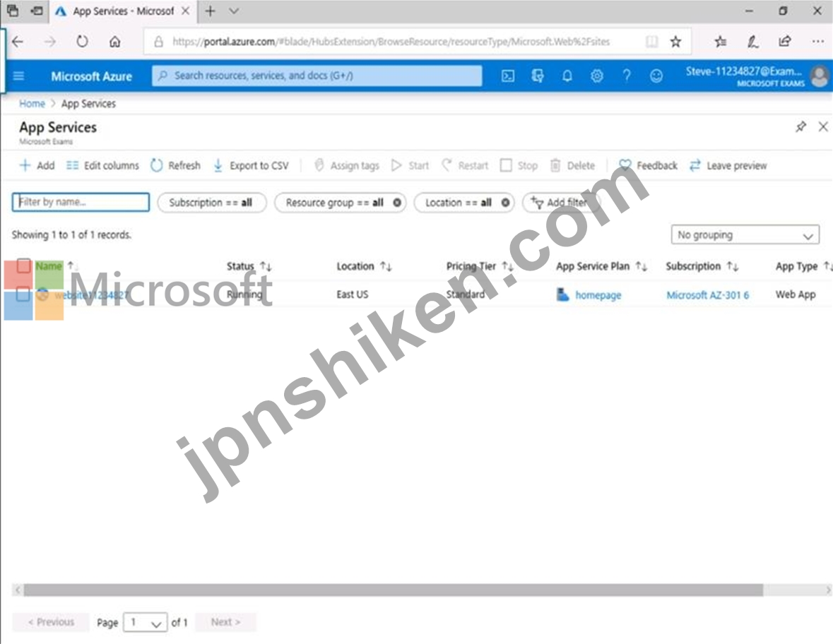
Task: Go forward in the browser
Action: point(50,42)
